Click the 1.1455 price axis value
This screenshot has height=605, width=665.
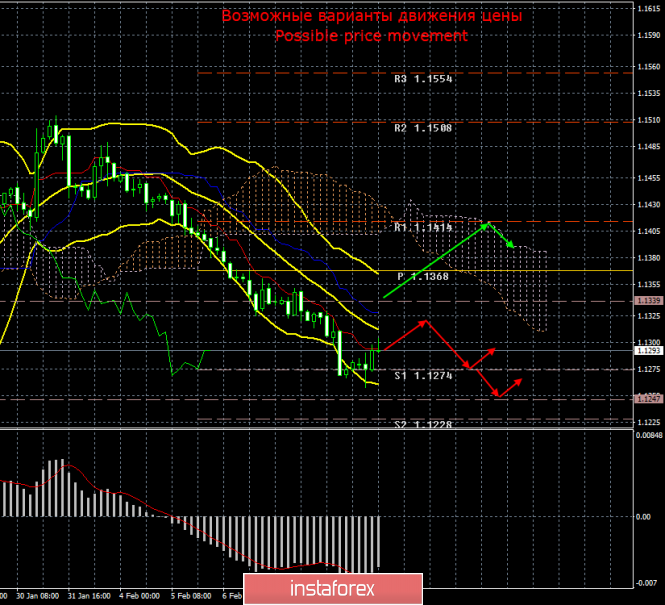649,178
